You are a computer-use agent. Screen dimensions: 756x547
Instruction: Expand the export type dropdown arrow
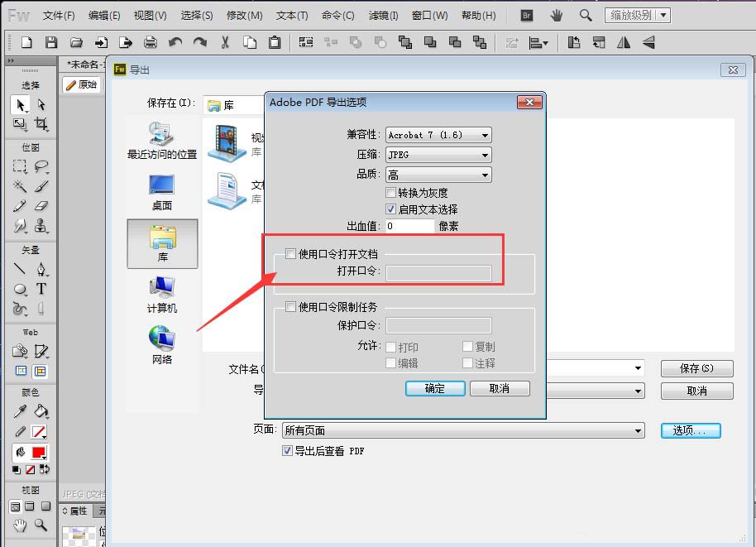pos(638,391)
